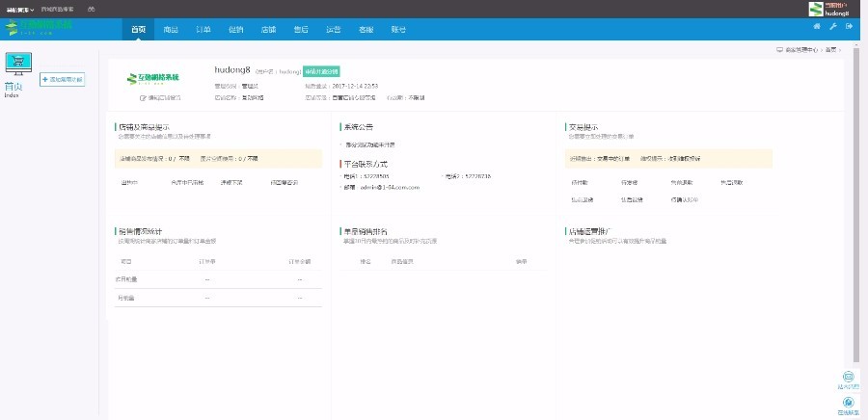Screen dimensions: 868x420
Task: Click the first data row label in sales statistics table
Action: tap(127, 279)
